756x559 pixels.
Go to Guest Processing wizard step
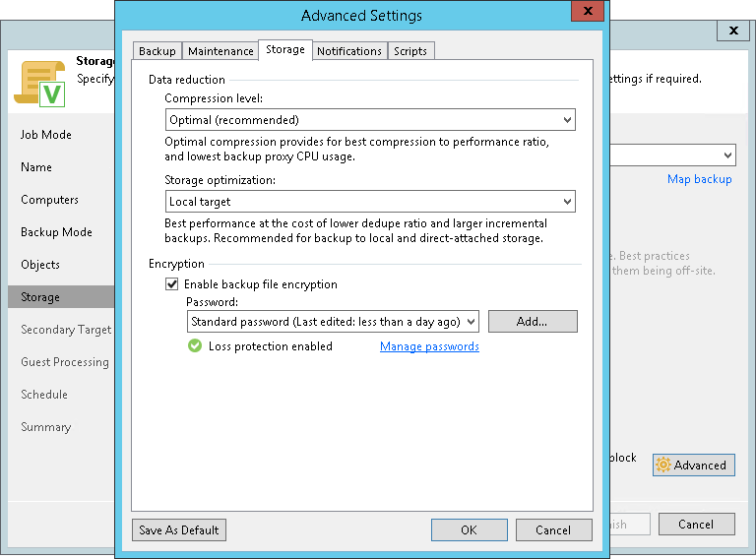[x=65, y=362]
